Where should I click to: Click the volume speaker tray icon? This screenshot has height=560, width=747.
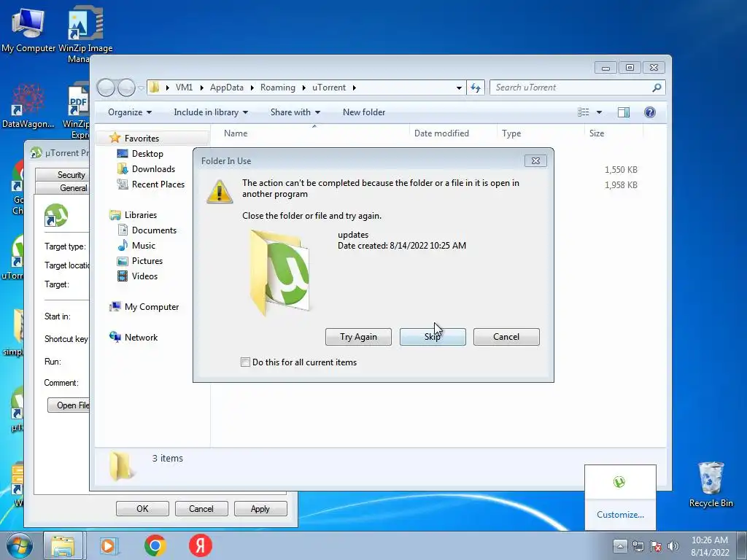673,546
